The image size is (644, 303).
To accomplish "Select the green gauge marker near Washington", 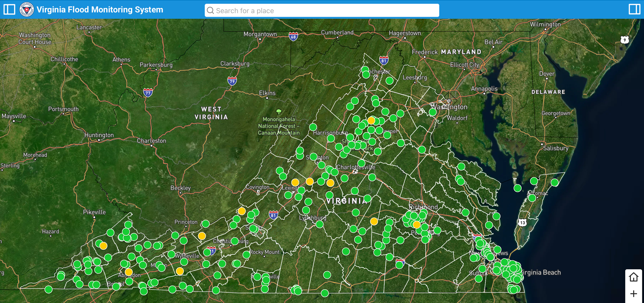I will [x=433, y=112].
